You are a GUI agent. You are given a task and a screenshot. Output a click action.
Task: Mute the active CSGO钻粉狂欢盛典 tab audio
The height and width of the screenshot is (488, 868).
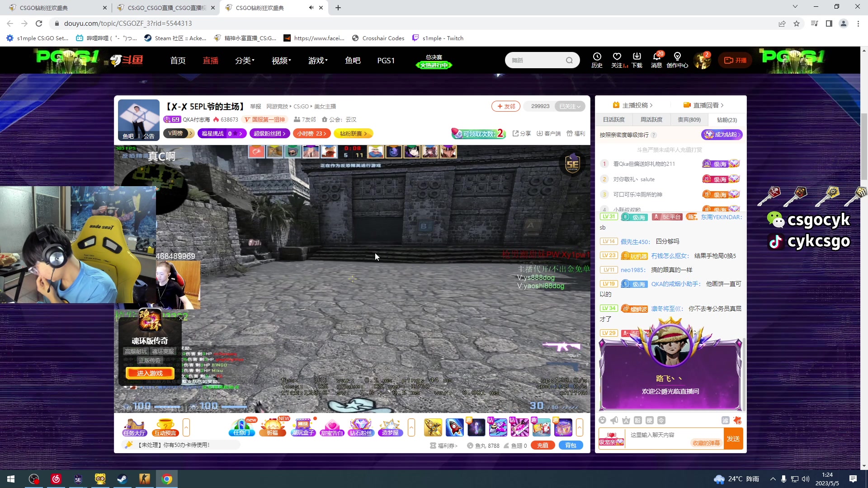(x=311, y=8)
